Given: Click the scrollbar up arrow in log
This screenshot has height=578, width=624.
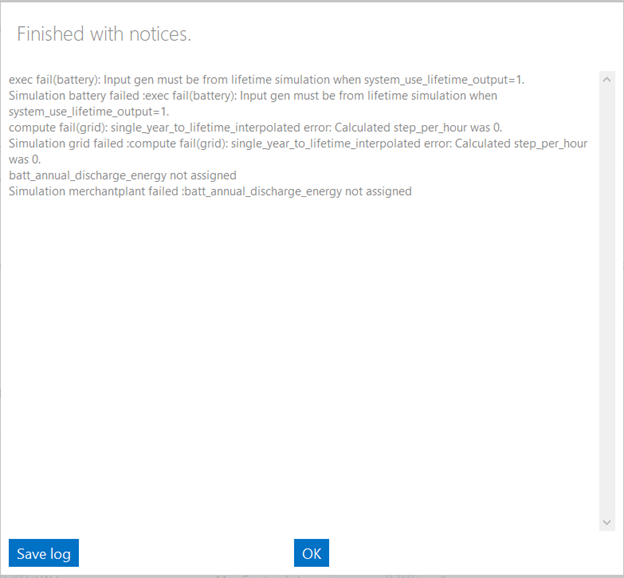Looking at the screenshot, I should click(x=606, y=78).
